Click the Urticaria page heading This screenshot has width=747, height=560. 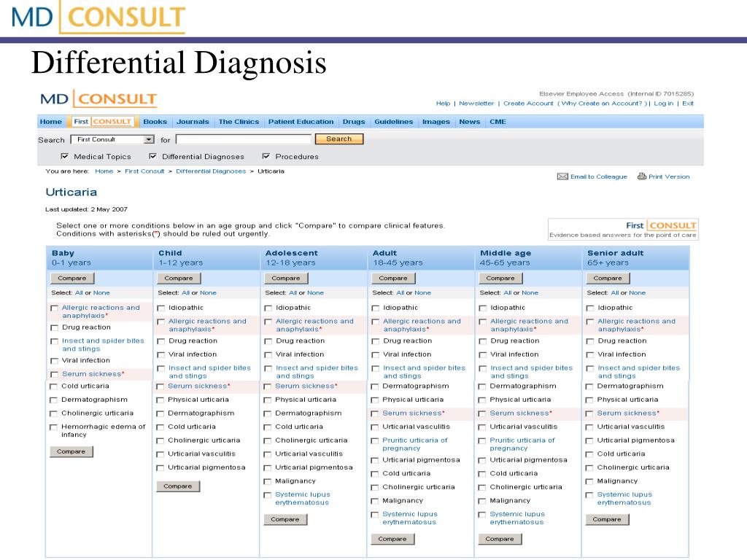71,192
